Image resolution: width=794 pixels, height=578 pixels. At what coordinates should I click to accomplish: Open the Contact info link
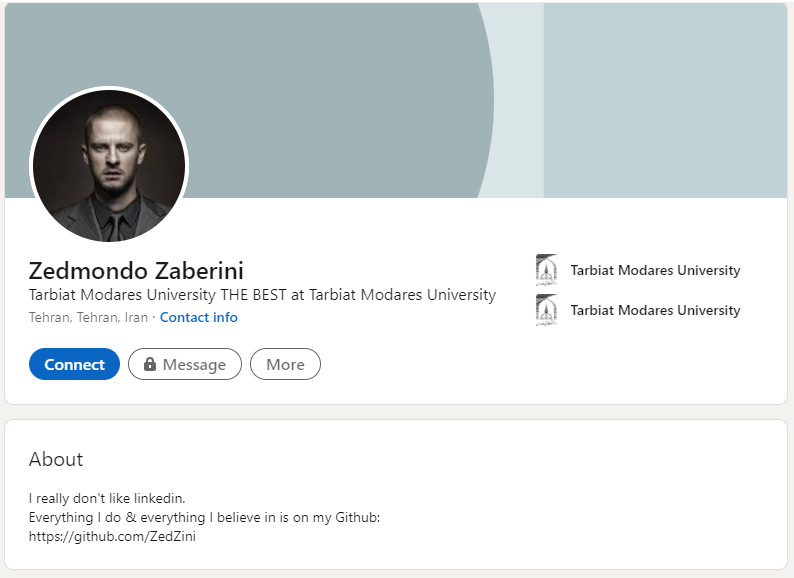tap(199, 317)
